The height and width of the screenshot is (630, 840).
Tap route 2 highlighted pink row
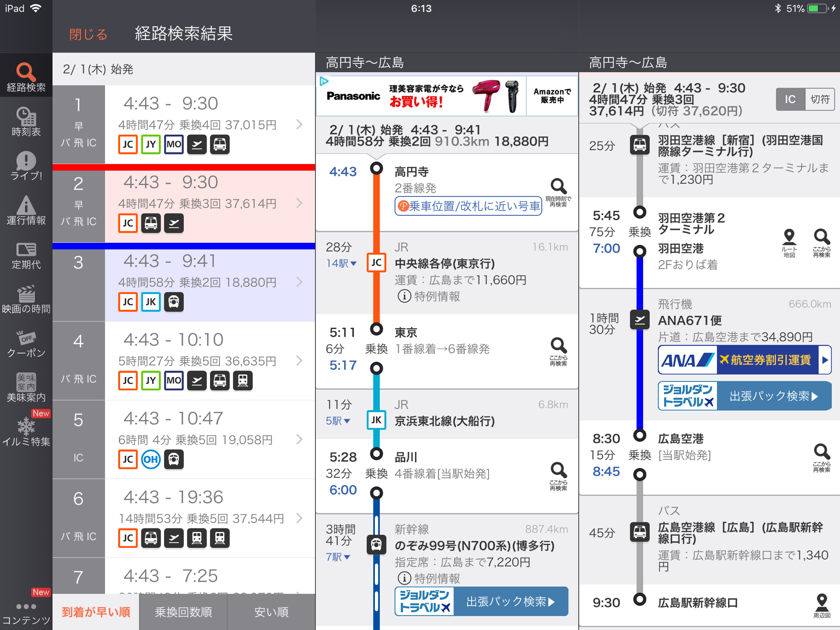(x=184, y=206)
